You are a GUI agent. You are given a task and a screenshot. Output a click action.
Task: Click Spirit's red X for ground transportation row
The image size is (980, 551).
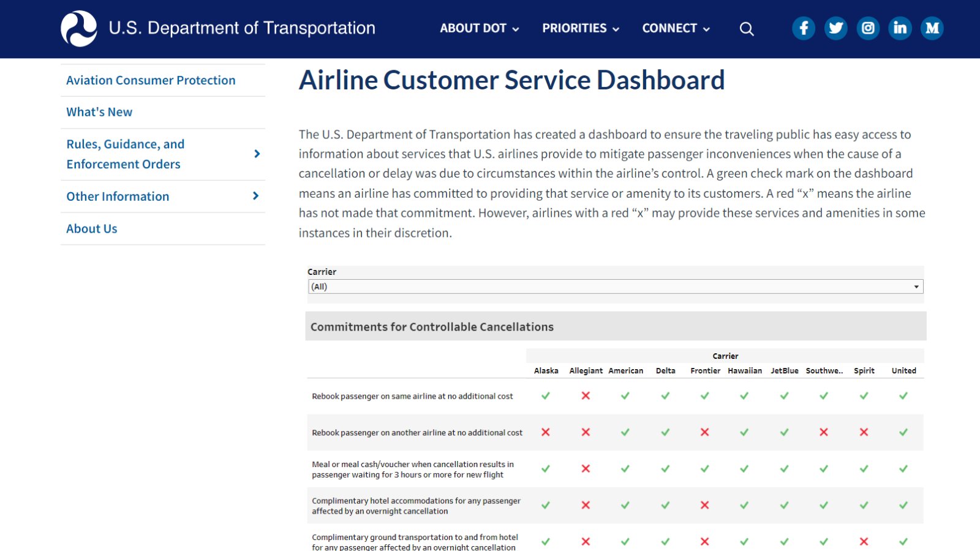864,542
